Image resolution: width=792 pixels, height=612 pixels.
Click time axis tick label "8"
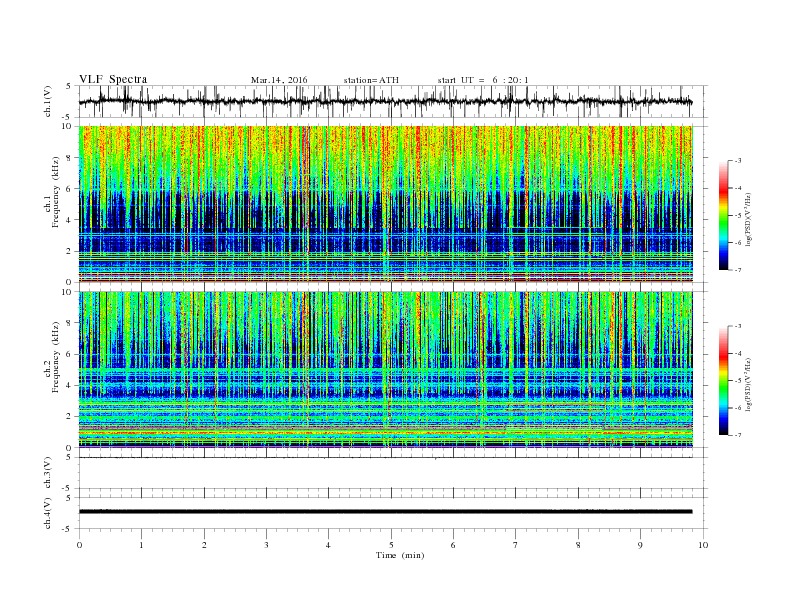click(578, 545)
